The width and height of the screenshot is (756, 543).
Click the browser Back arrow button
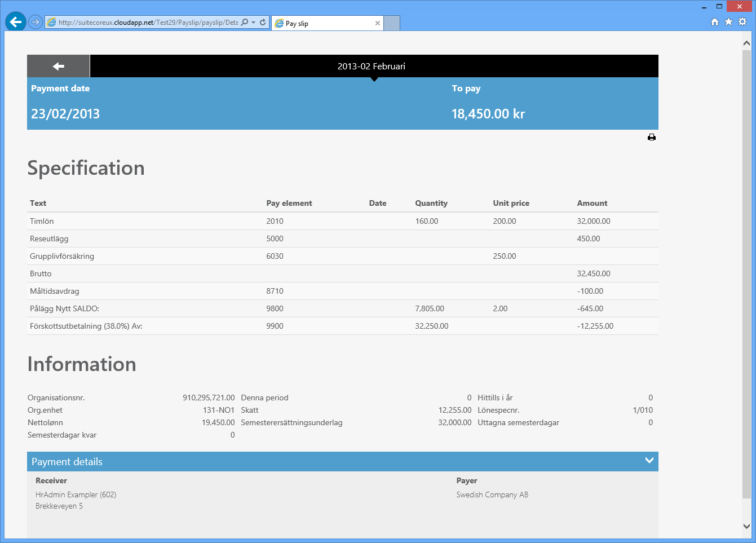point(16,22)
